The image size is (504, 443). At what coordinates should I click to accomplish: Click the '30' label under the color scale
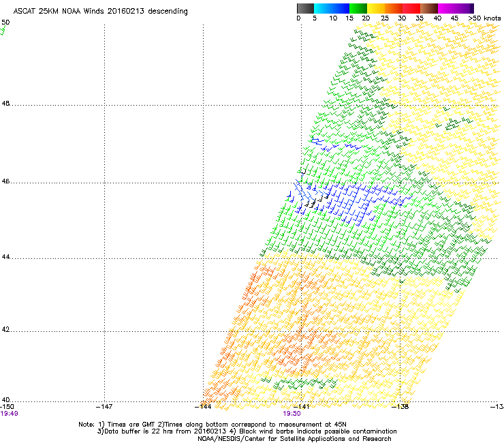402,18
